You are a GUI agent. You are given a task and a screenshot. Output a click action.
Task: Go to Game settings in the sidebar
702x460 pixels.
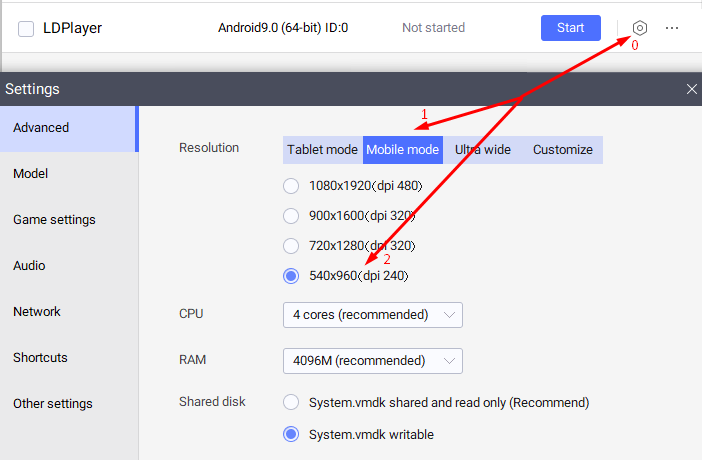click(x=54, y=220)
